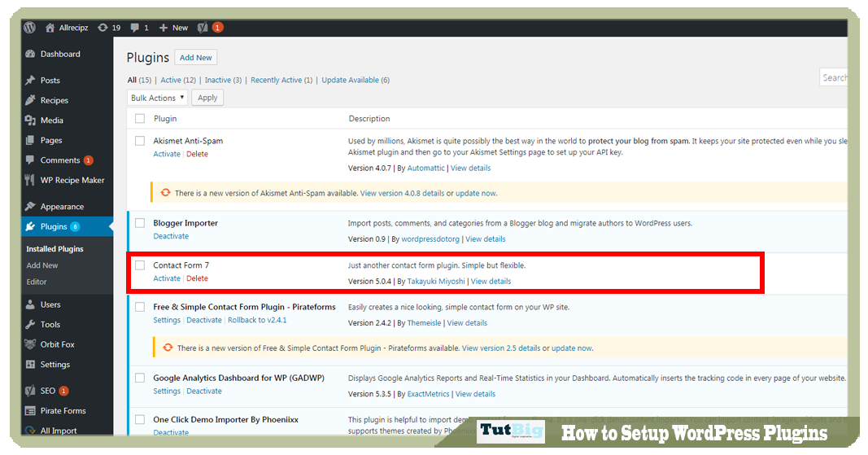Image resolution: width=868 pixels, height=455 pixels.
Task: Click the home icon beside Allrecipz
Action: (50, 28)
